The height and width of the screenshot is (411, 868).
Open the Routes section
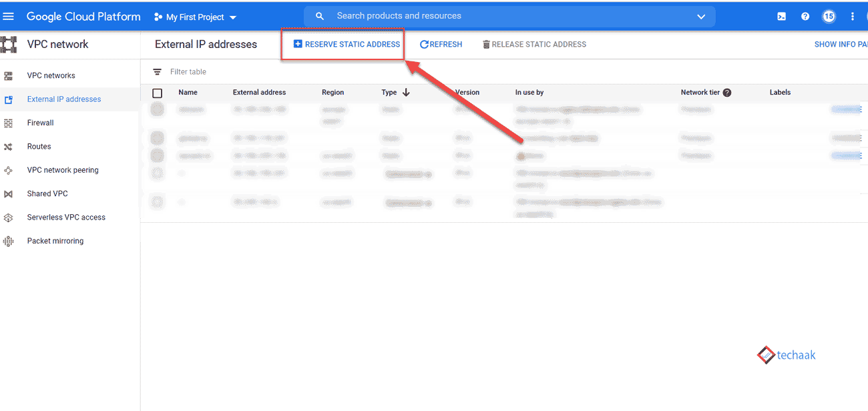pyautogui.click(x=39, y=147)
